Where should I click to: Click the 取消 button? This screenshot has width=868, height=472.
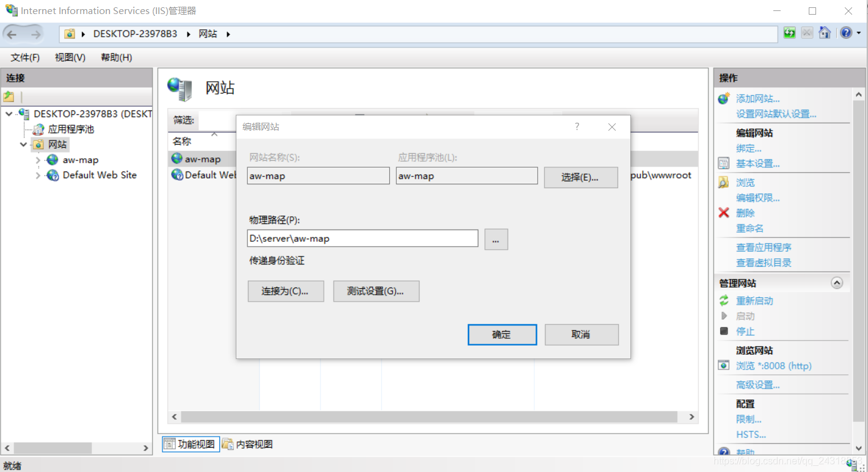(x=582, y=335)
